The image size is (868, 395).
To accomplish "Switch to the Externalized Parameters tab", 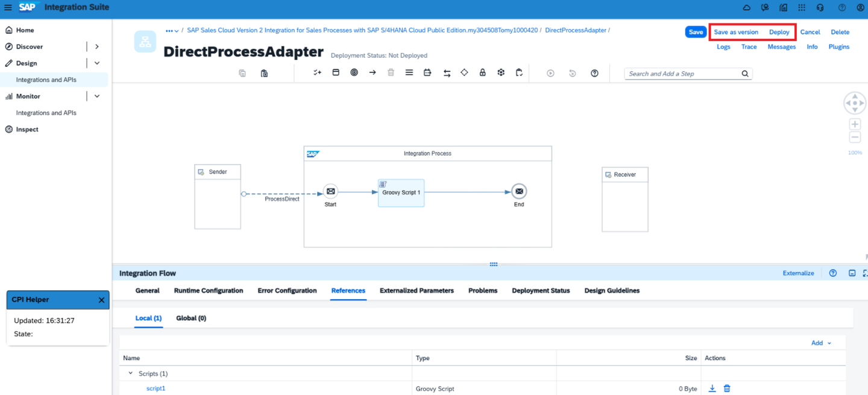I will click(x=417, y=291).
